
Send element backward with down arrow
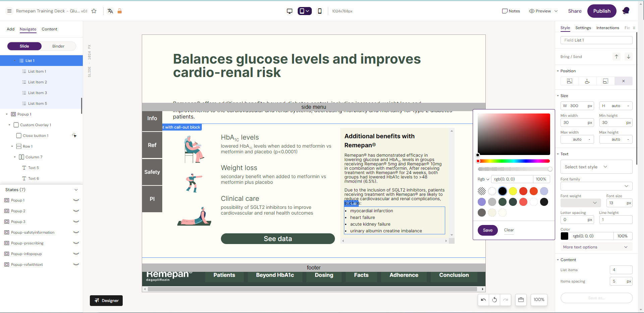coord(629,57)
